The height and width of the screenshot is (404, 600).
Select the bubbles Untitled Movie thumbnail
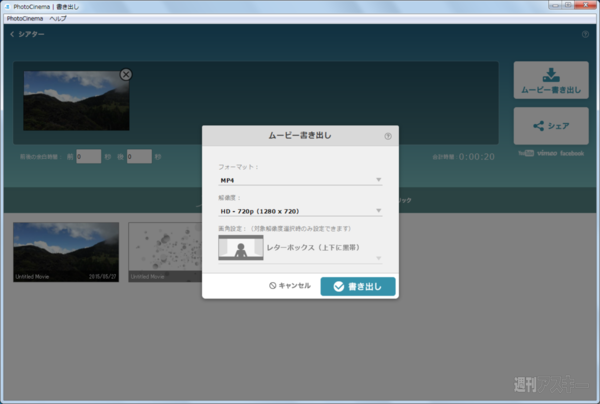pyautogui.click(x=165, y=252)
